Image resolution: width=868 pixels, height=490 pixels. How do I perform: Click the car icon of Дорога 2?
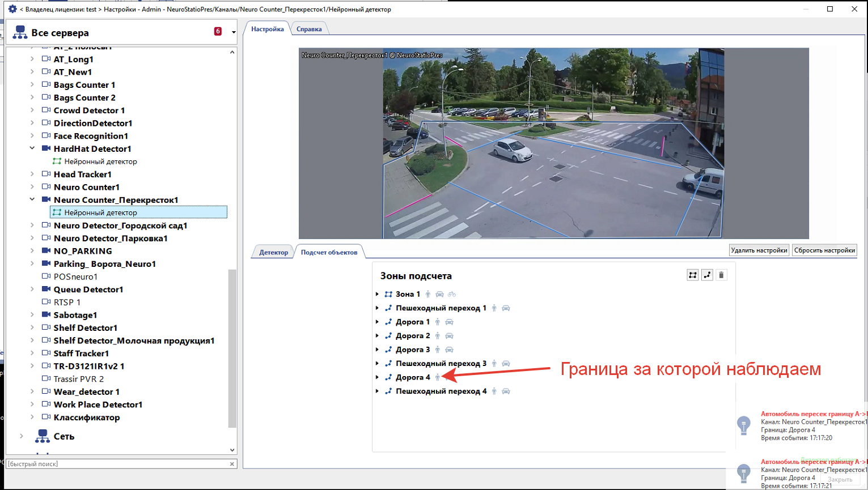(x=449, y=336)
